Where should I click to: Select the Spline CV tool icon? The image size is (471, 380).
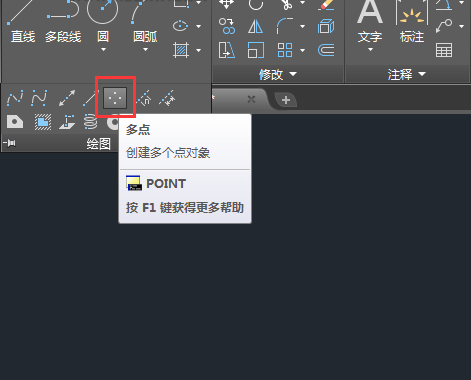point(39,98)
